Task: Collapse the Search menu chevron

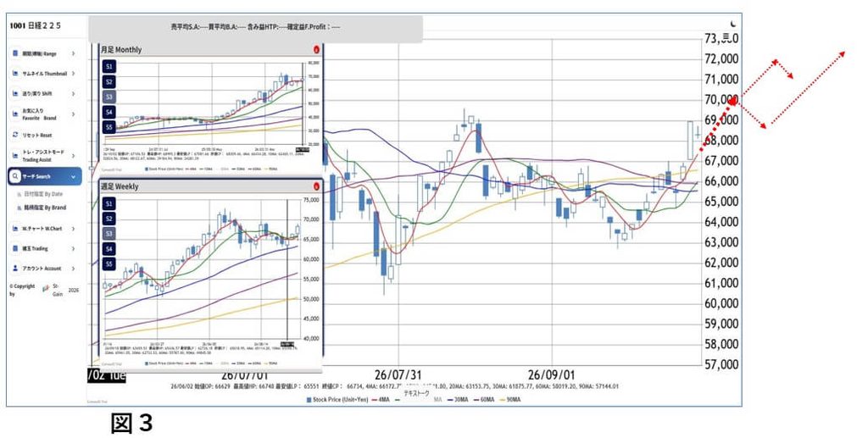Action: (x=73, y=176)
